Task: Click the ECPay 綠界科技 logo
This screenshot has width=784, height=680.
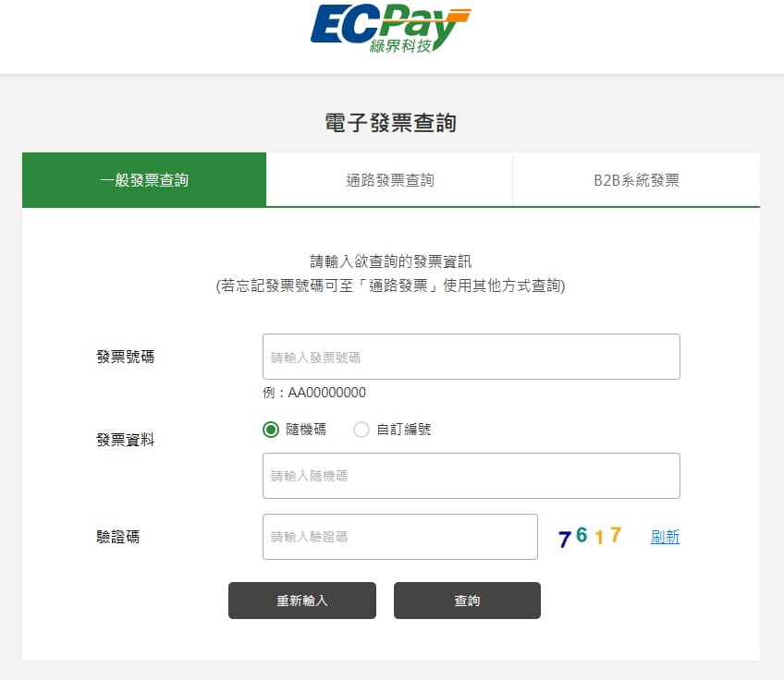Action: coord(390,28)
